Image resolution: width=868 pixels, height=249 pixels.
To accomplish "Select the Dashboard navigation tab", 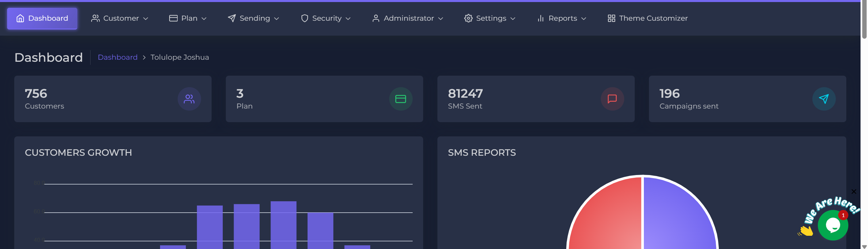I will click(42, 18).
